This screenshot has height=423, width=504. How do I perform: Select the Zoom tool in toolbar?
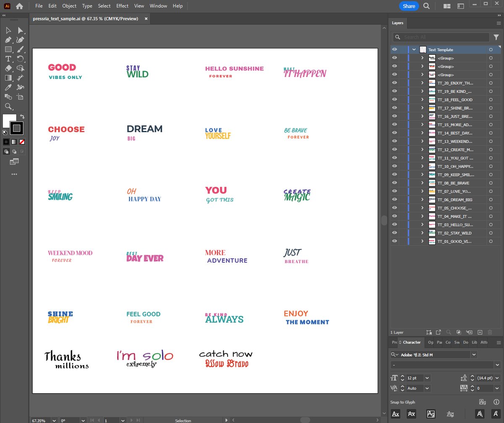[x=8, y=107]
